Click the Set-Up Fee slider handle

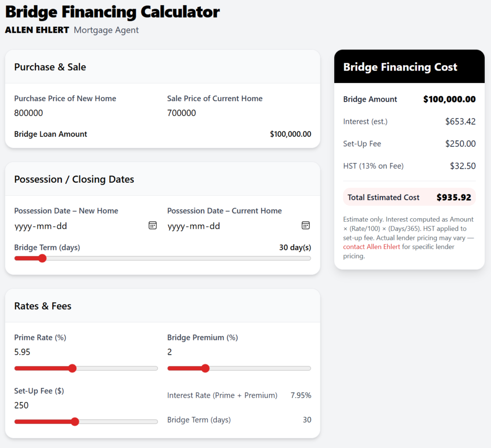point(75,422)
